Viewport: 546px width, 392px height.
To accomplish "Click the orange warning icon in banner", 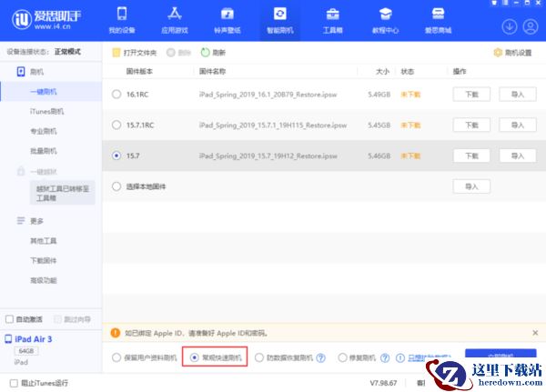I will 116,333.
